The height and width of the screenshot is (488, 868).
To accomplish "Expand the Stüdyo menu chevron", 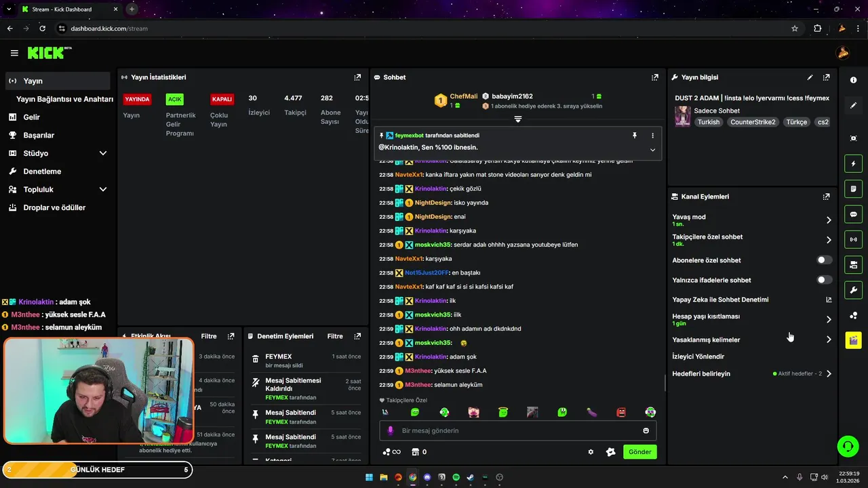I will [x=103, y=153].
